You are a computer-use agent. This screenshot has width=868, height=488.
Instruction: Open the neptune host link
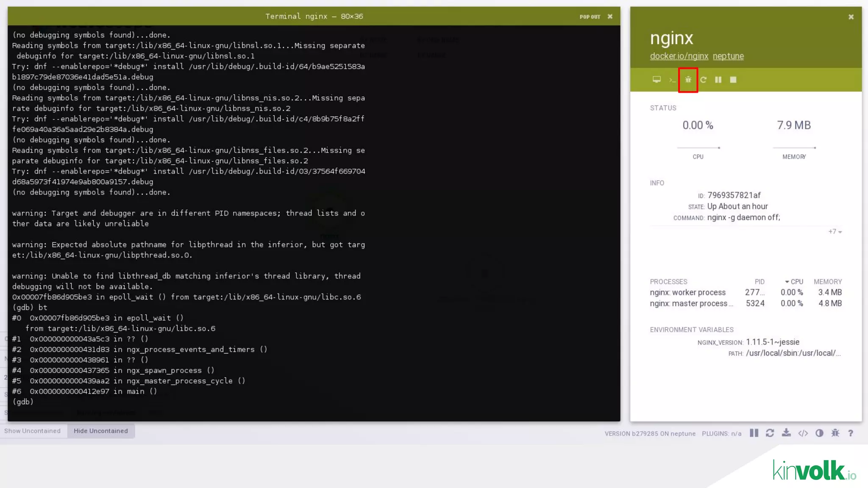click(728, 56)
